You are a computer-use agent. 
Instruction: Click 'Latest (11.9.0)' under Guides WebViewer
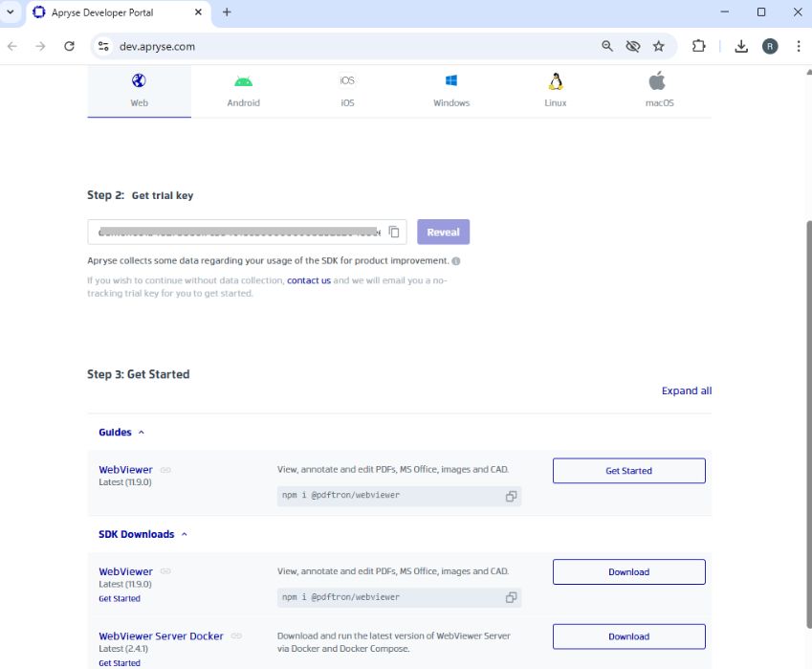125,482
